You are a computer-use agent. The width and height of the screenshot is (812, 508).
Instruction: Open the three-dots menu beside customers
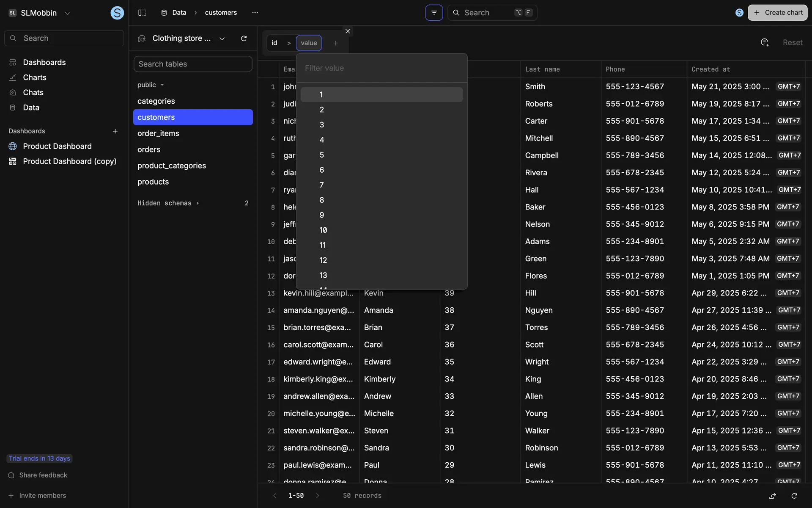click(255, 13)
